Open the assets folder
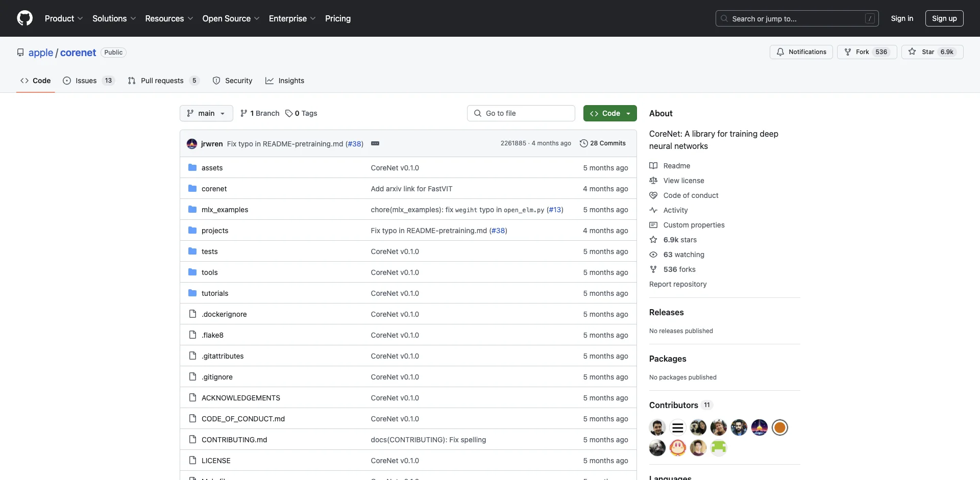 (212, 168)
